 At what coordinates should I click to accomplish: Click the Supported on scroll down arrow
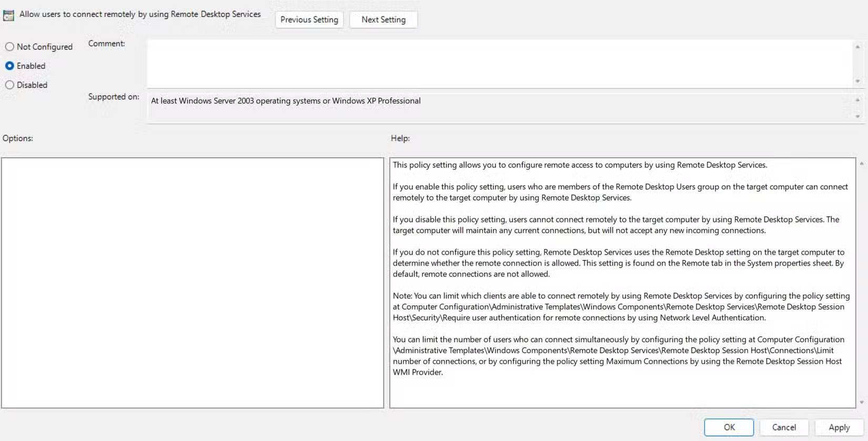click(x=857, y=116)
